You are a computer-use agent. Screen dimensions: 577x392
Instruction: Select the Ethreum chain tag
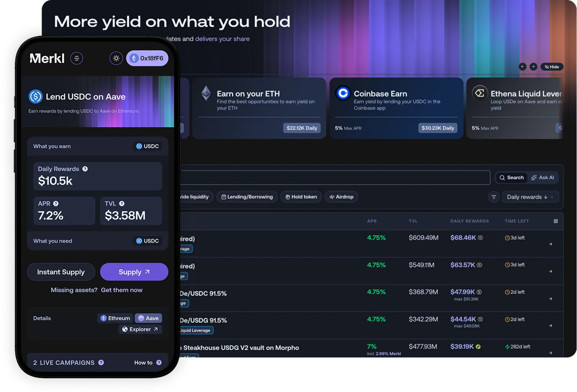tap(115, 318)
